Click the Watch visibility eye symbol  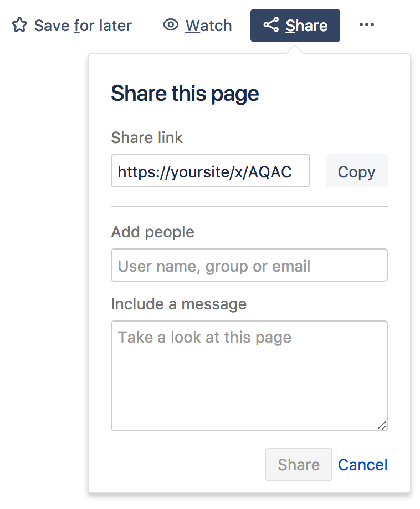tap(170, 25)
